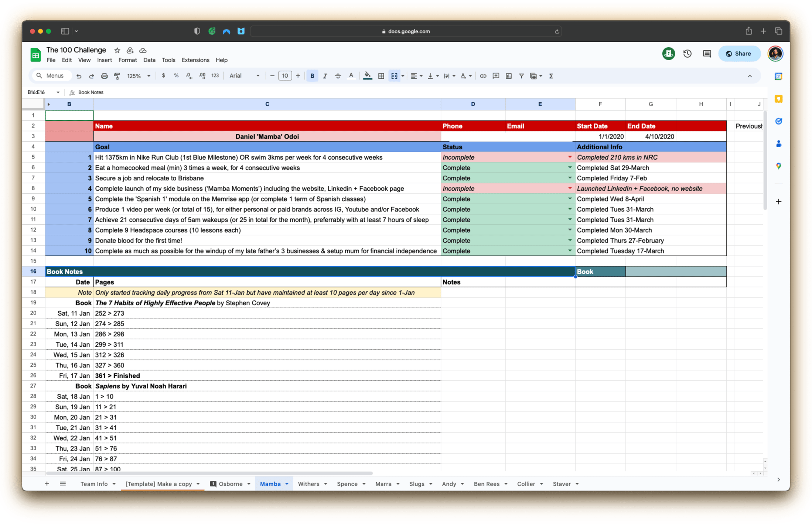The height and width of the screenshot is (526, 812).
Task: Click the font size field
Action: click(x=285, y=76)
